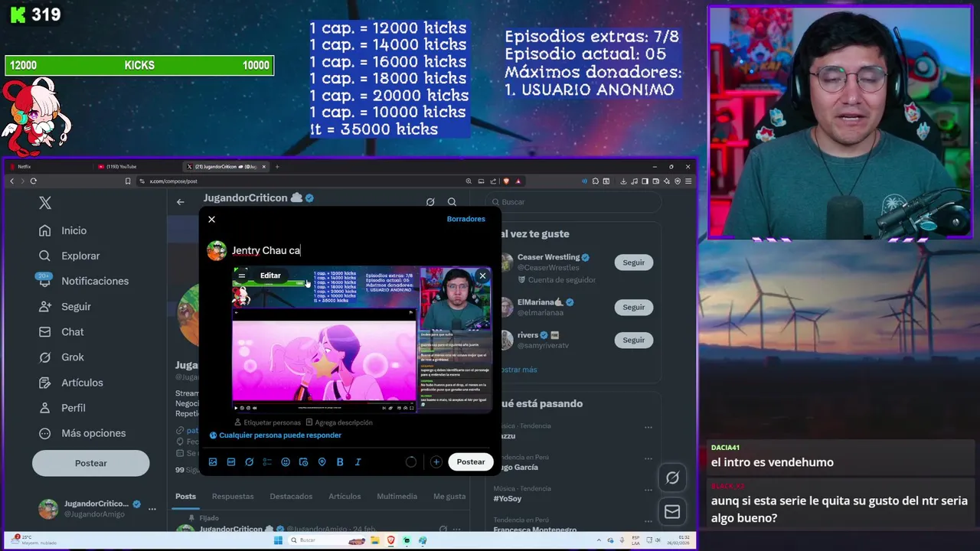Add a poll using the poll icon

[x=267, y=462]
